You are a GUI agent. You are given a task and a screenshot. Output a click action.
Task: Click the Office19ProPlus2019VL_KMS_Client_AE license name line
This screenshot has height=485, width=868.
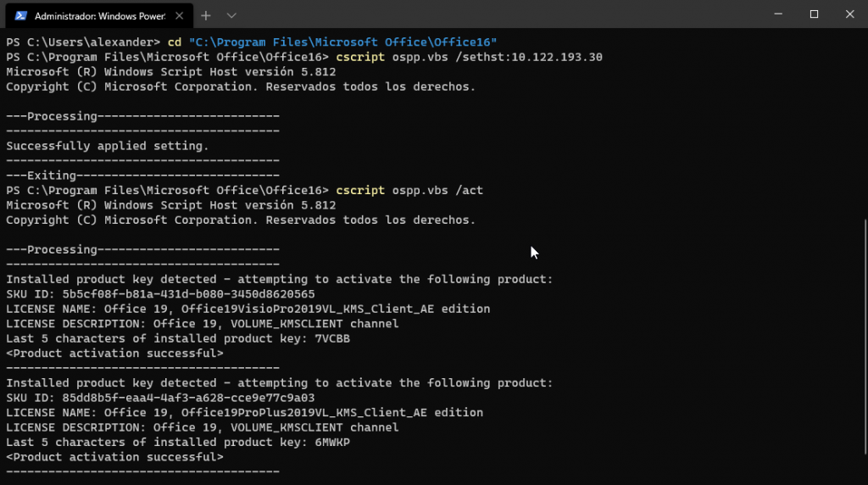[x=245, y=412]
